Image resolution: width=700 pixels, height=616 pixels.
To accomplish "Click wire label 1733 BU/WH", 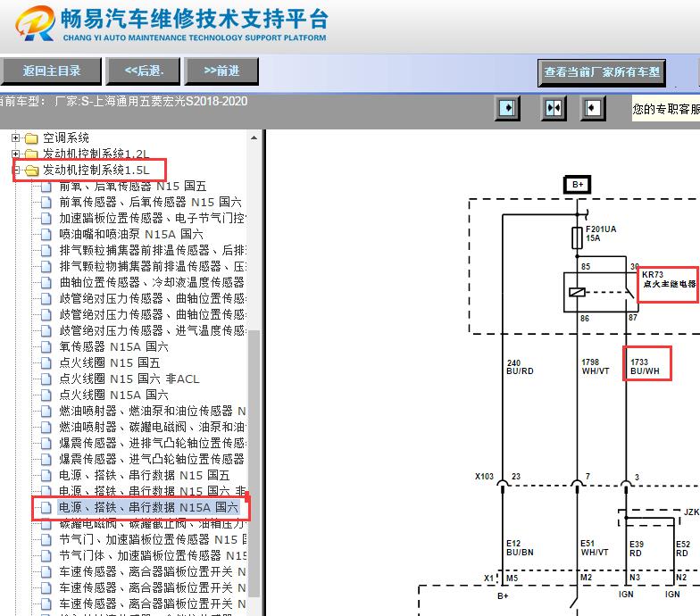I will coord(645,366).
